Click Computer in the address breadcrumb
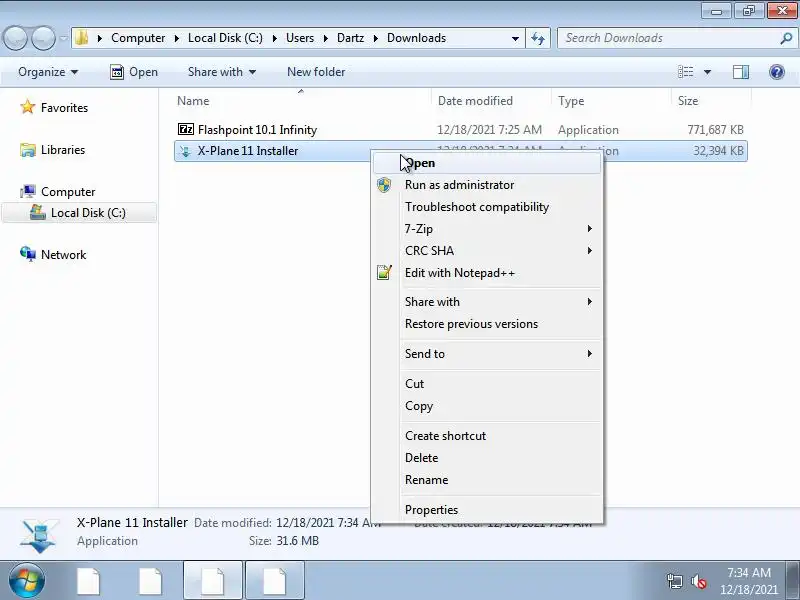This screenshot has height=600, width=800. pos(138,38)
